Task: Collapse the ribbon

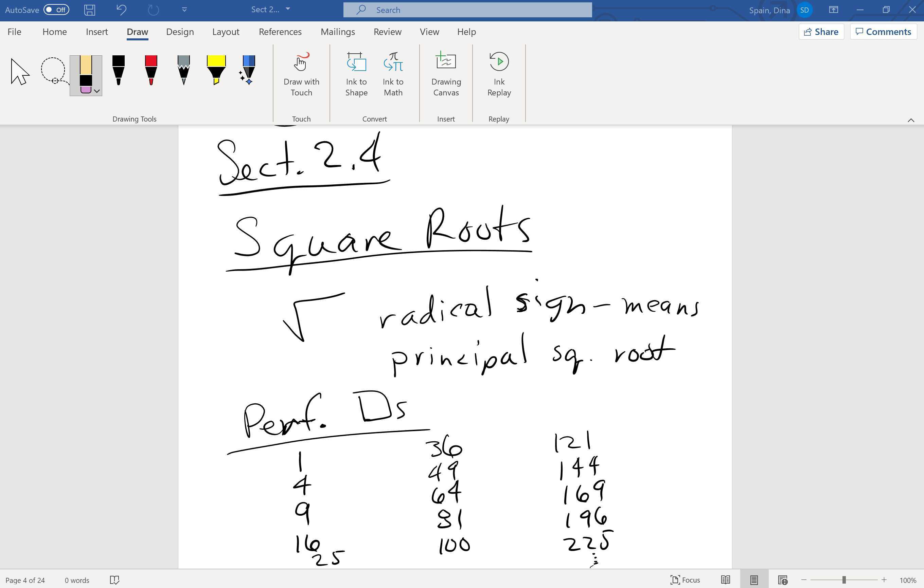Action: point(911,120)
